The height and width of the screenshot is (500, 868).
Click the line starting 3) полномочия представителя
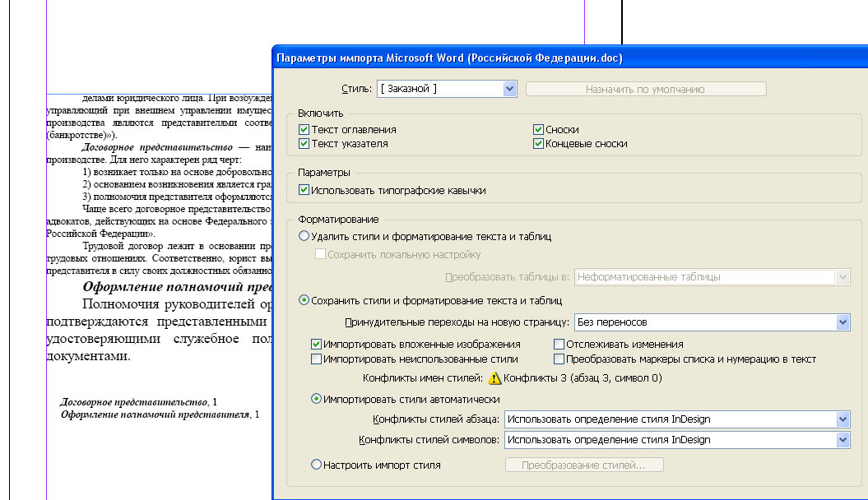click(177, 197)
